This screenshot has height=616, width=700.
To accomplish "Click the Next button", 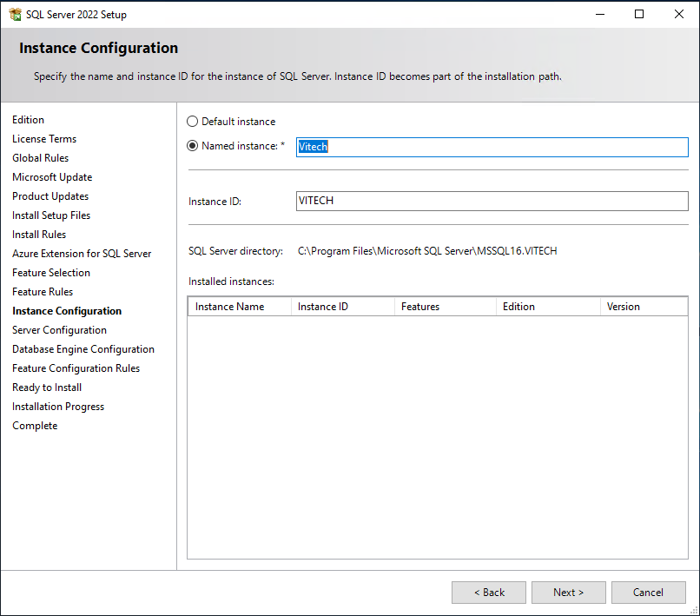I will coord(568,593).
